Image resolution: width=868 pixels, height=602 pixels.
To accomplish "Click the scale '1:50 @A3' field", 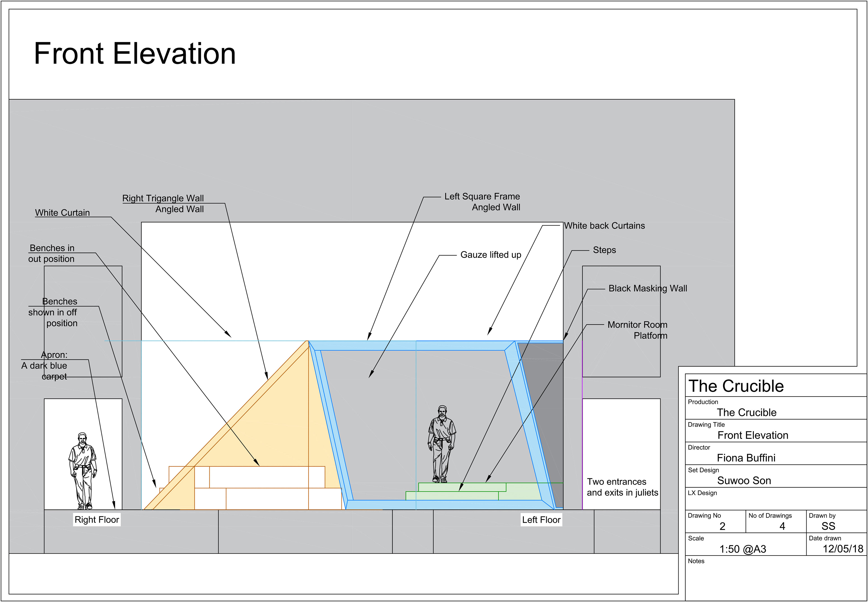I will point(743,549).
